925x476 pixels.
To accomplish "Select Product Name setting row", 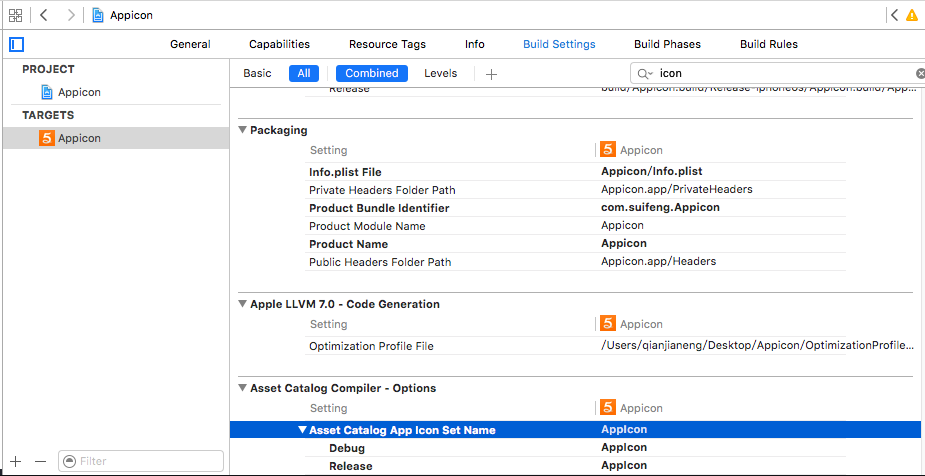I will [348, 244].
